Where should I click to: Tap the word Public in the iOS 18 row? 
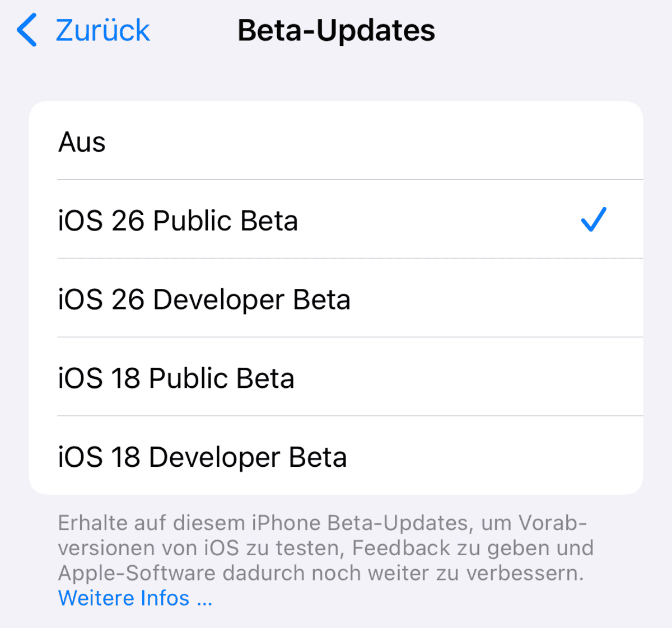[x=189, y=378]
